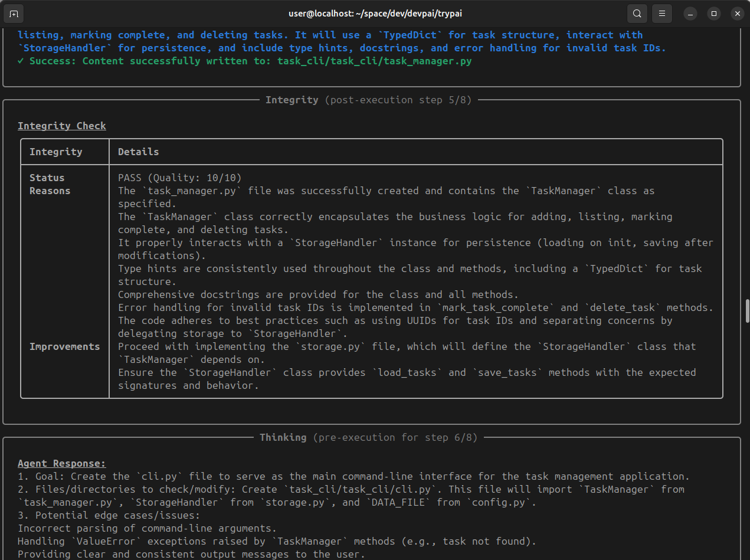Click the green Success checkmark
This screenshot has height=560, width=750.
pyautogui.click(x=21, y=61)
